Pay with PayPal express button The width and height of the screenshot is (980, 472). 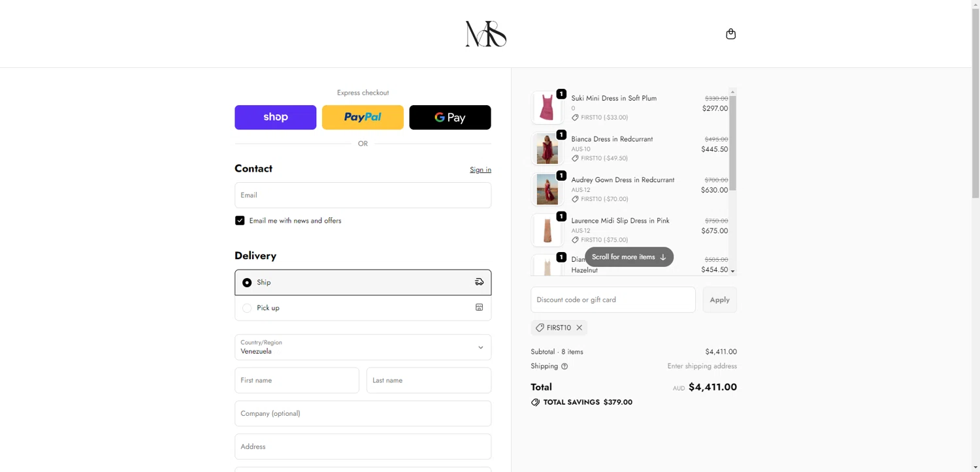363,118
